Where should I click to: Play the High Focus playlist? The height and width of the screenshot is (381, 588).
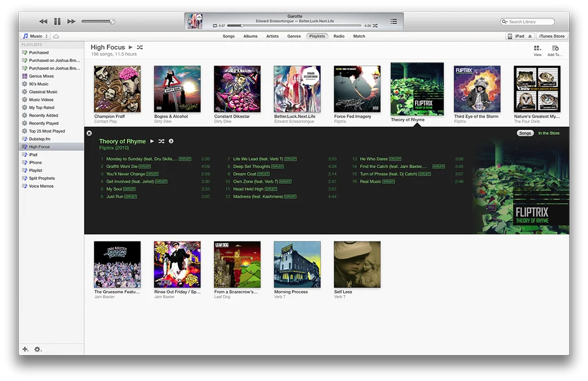(130, 47)
